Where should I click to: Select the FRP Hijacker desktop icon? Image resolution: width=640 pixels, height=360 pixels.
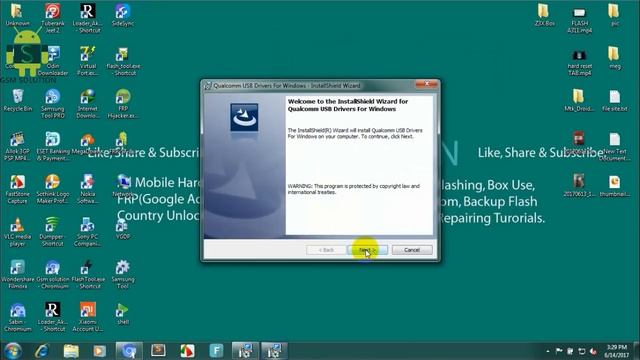pyautogui.click(x=123, y=104)
